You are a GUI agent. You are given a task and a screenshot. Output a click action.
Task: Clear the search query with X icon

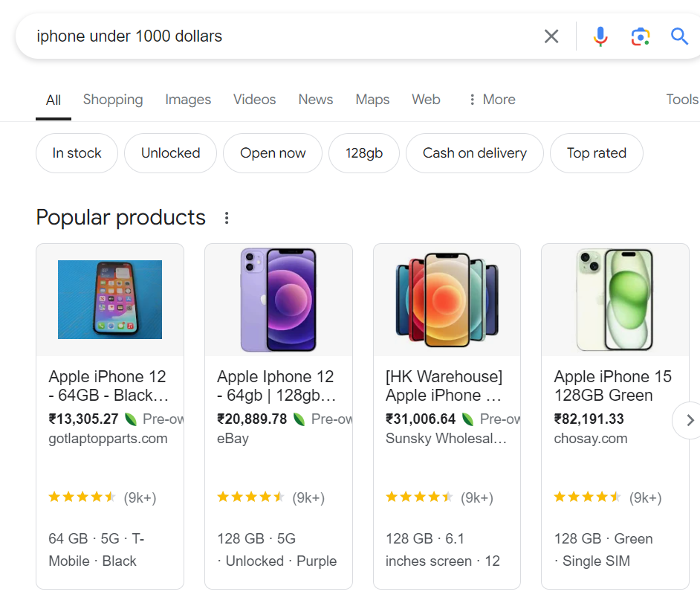[551, 36]
